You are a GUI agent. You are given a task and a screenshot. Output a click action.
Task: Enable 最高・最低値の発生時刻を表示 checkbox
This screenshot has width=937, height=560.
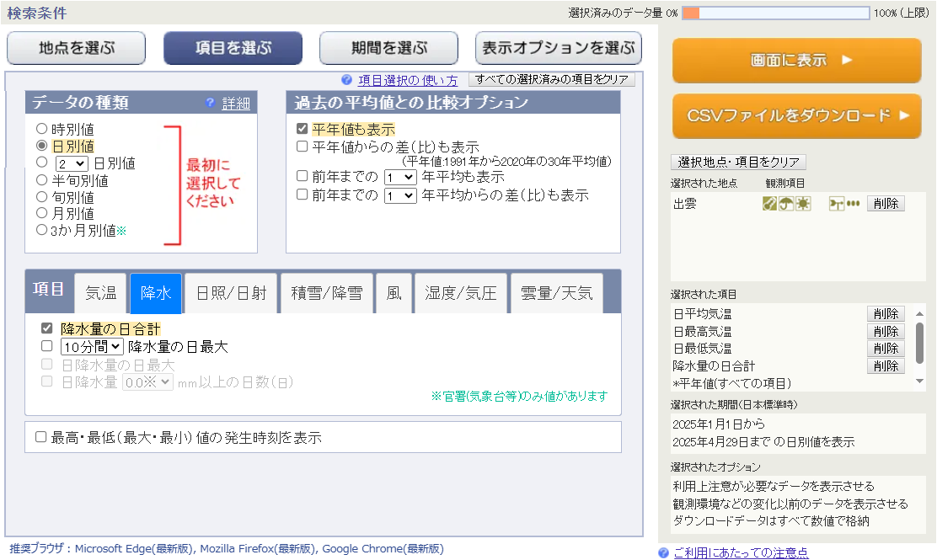(40, 437)
